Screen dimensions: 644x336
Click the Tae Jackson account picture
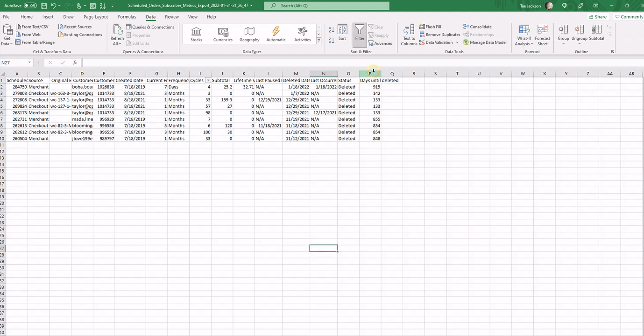(549, 6)
